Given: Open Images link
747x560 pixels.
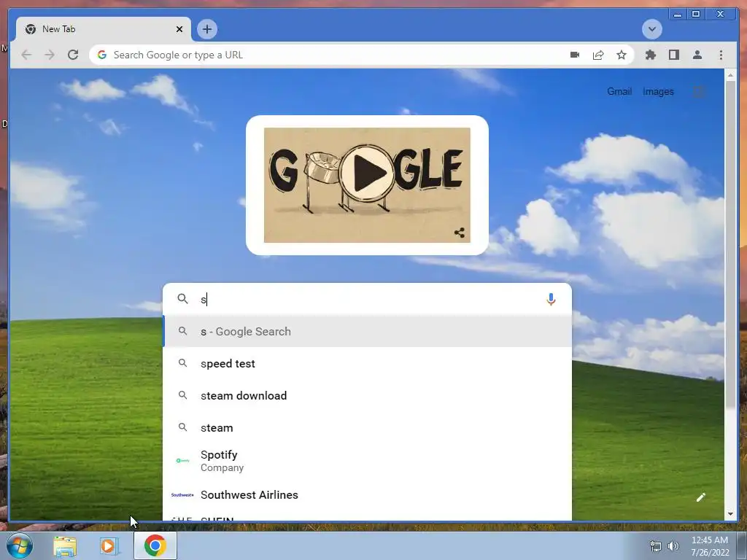Looking at the screenshot, I should point(658,91).
